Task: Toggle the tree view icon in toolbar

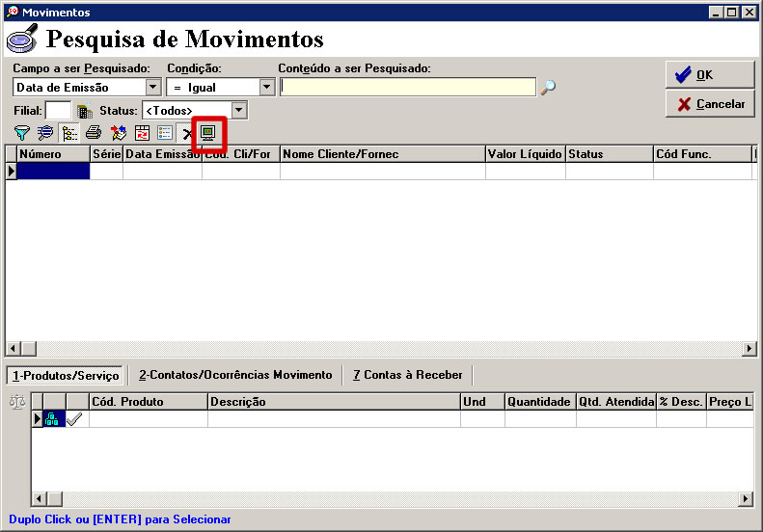Action: click(x=69, y=133)
